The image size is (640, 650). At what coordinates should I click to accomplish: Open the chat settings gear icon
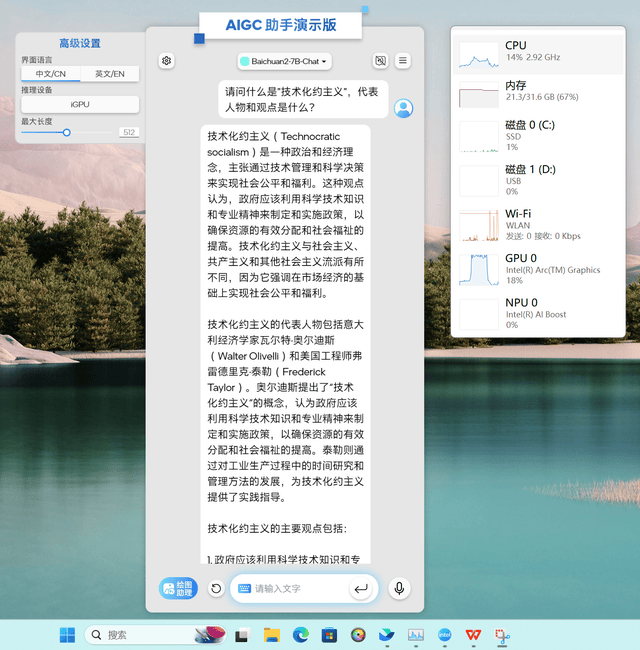click(167, 61)
